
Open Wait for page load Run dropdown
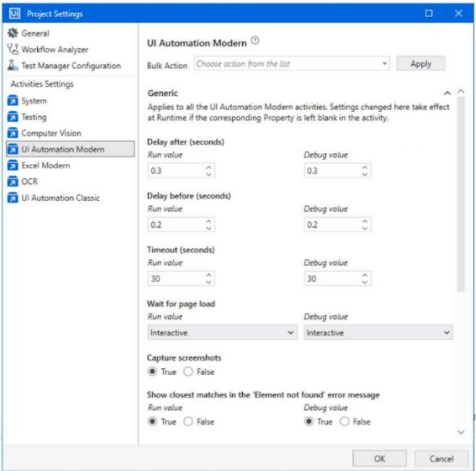(x=222, y=332)
